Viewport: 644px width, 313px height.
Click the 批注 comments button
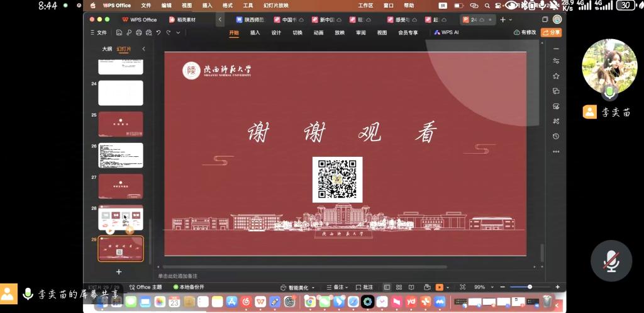[364, 287]
